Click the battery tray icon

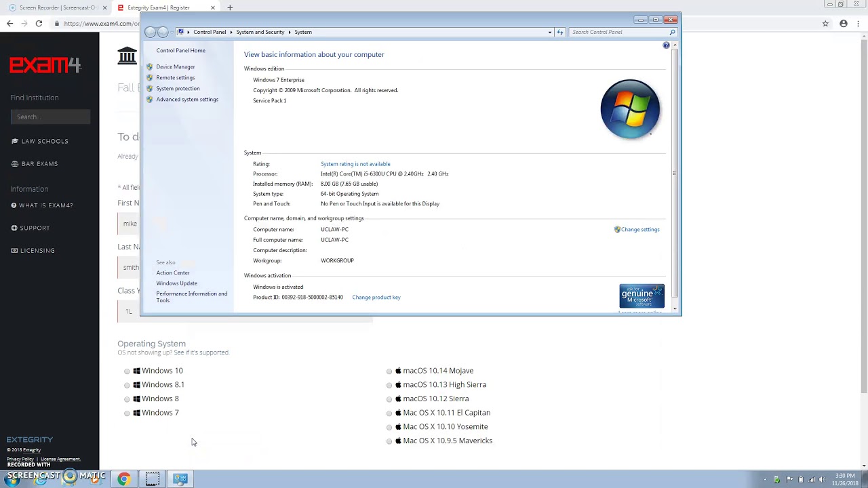(800, 480)
